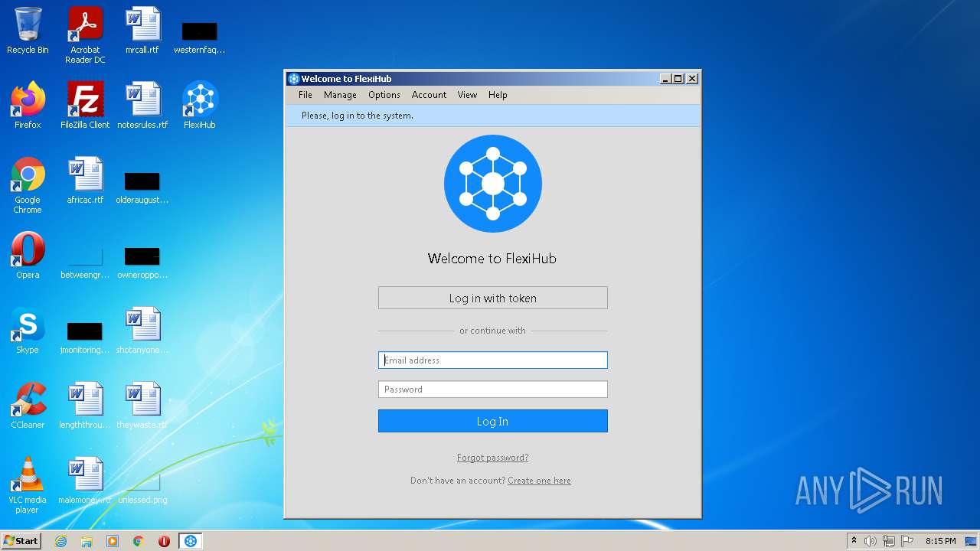
Task: Open the Options menu
Action: pos(384,95)
